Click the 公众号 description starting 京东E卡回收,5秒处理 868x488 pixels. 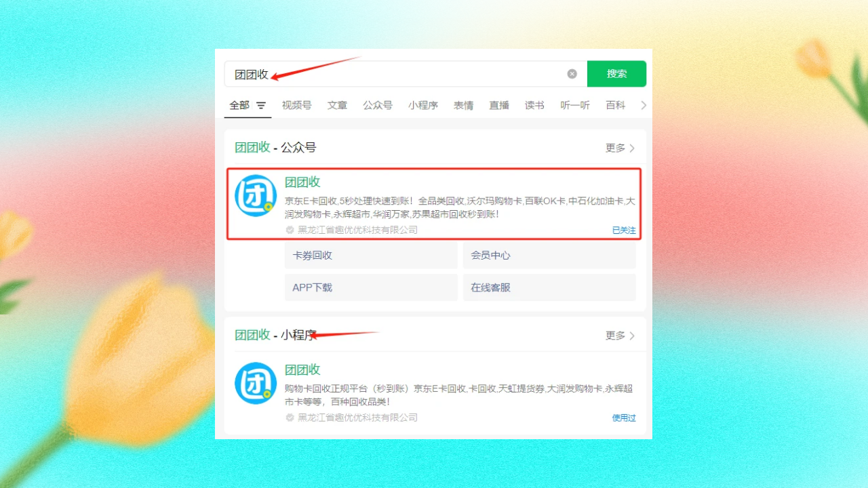tap(460, 207)
